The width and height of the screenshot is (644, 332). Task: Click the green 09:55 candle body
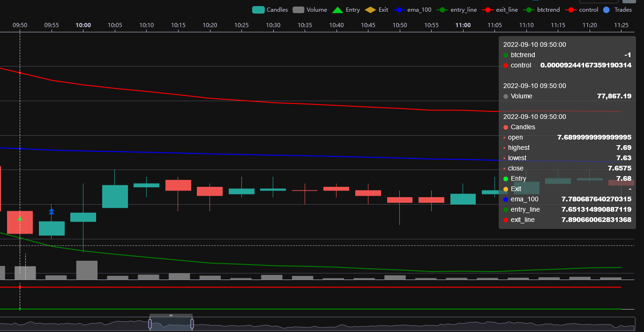pyautogui.click(x=52, y=229)
